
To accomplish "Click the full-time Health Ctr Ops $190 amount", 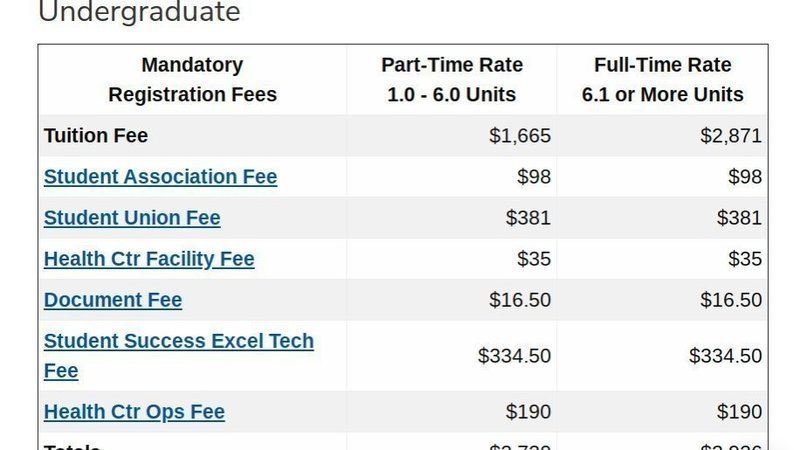I will tap(739, 412).
